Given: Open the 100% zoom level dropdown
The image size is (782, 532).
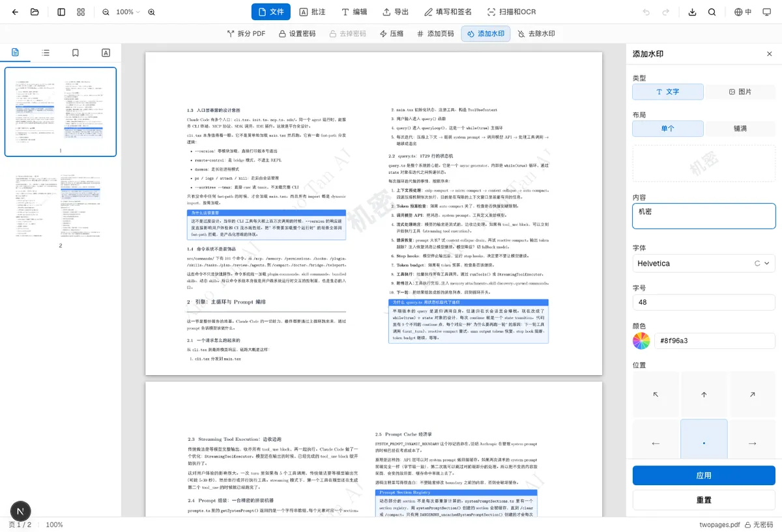Looking at the screenshot, I should click(x=128, y=12).
